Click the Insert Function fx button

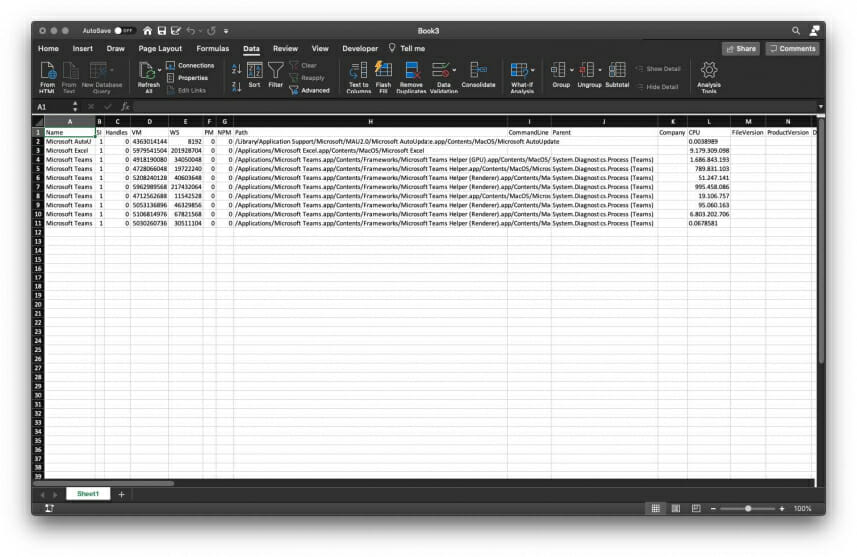click(x=125, y=107)
